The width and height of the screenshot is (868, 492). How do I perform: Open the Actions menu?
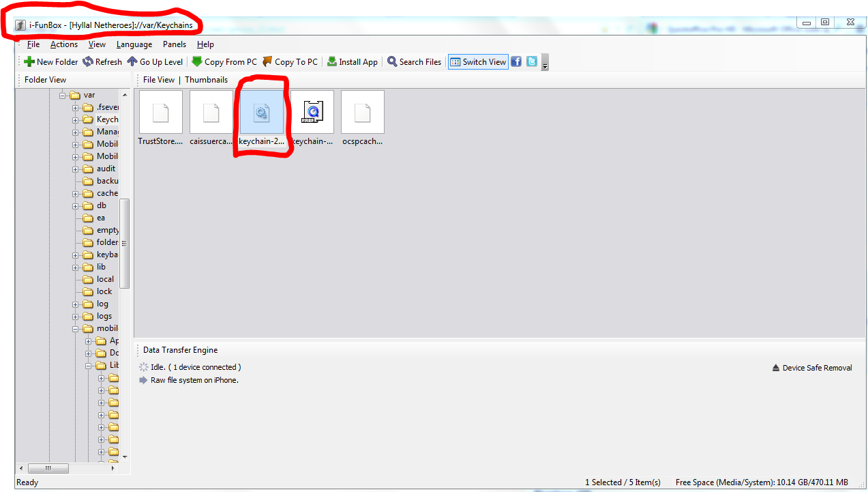point(64,44)
